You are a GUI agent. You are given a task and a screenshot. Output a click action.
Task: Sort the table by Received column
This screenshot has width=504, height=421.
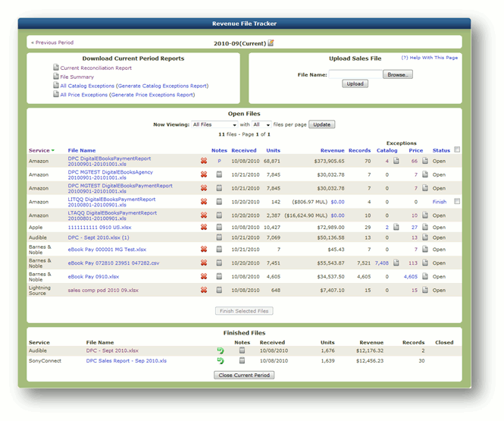[243, 150]
